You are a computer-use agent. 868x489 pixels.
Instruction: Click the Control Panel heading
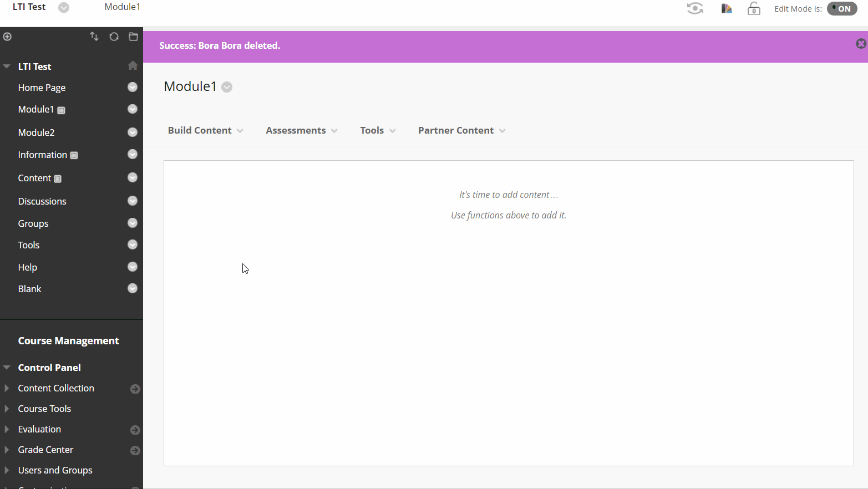49,368
